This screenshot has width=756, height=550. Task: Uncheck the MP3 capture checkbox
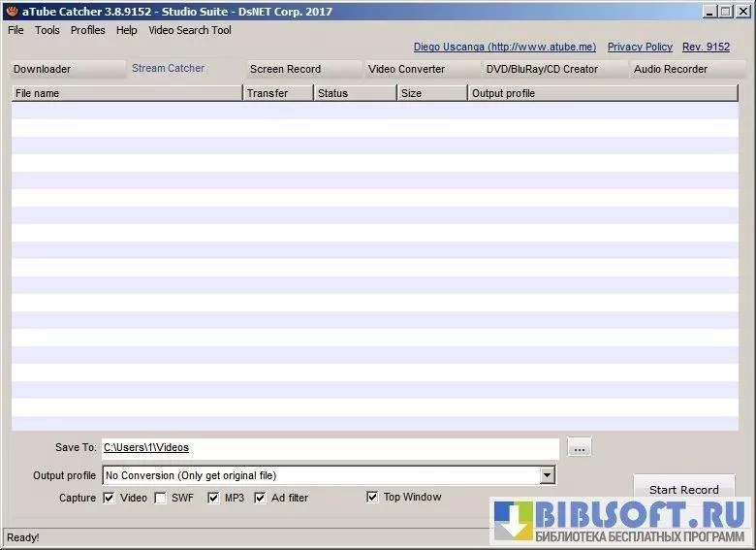point(213,498)
